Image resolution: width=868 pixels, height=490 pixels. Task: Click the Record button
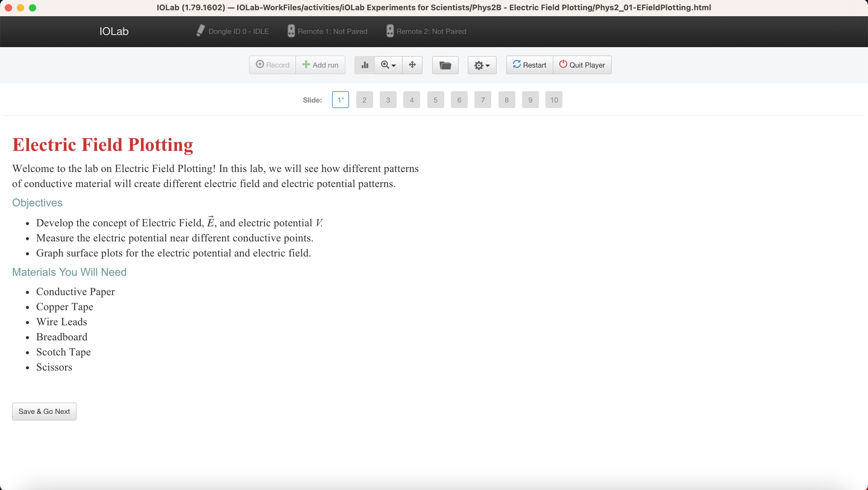click(x=273, y=65)
